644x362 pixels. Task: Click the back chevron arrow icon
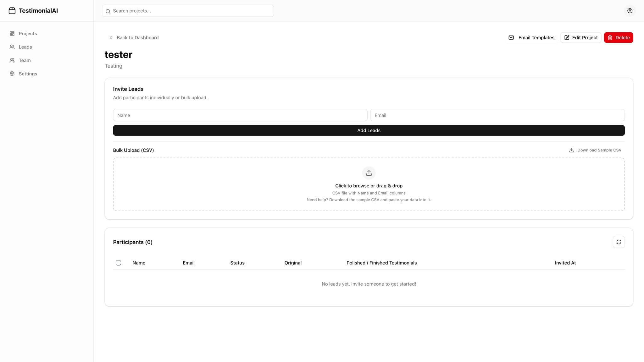(111, 37)
